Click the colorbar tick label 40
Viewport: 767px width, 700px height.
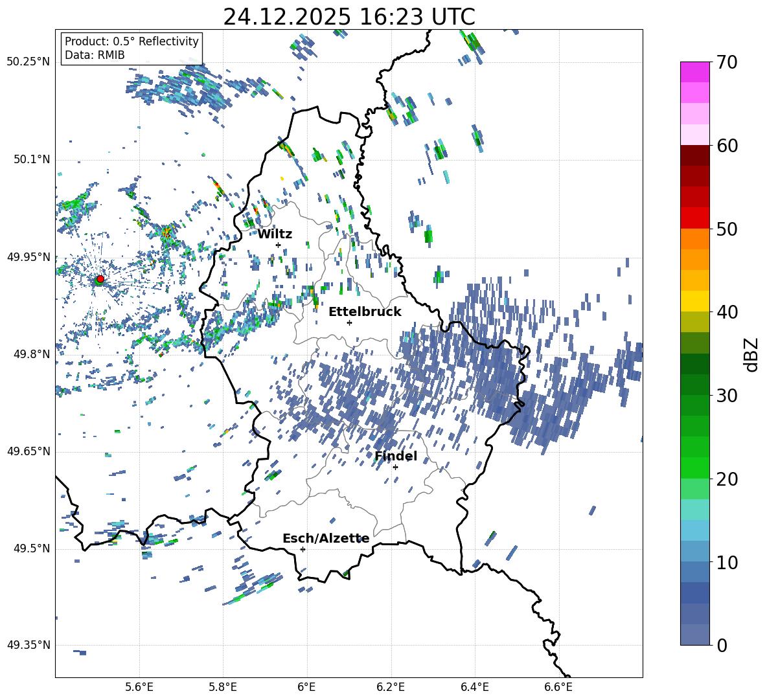pos(727,312)
